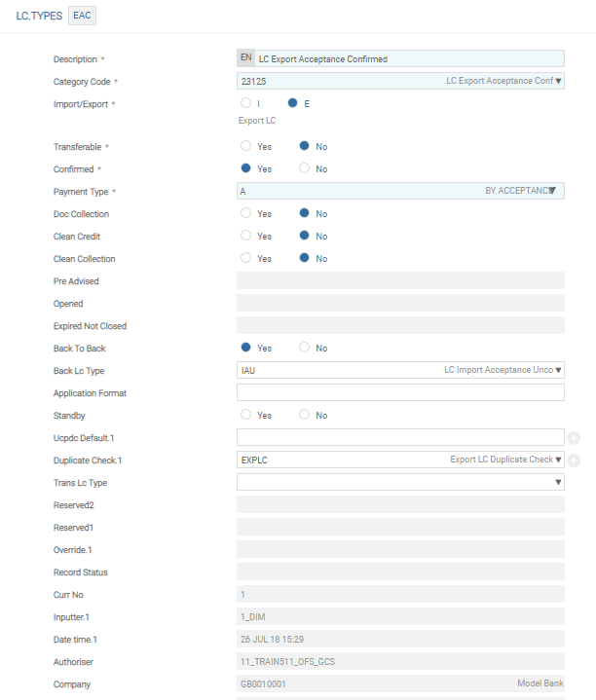596x700 pixels.
Task: Click the Import/Export label
Action: coord(81,104)
